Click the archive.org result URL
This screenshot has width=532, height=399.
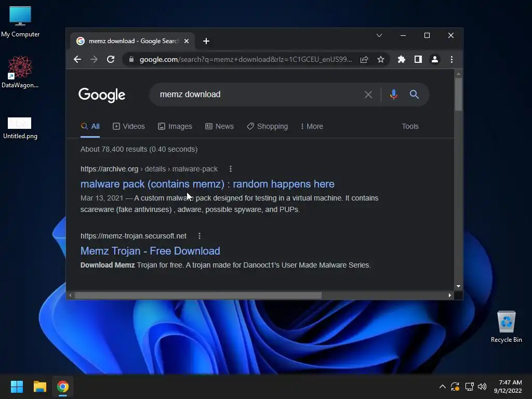pyautogui.click(x=149, y=169)
